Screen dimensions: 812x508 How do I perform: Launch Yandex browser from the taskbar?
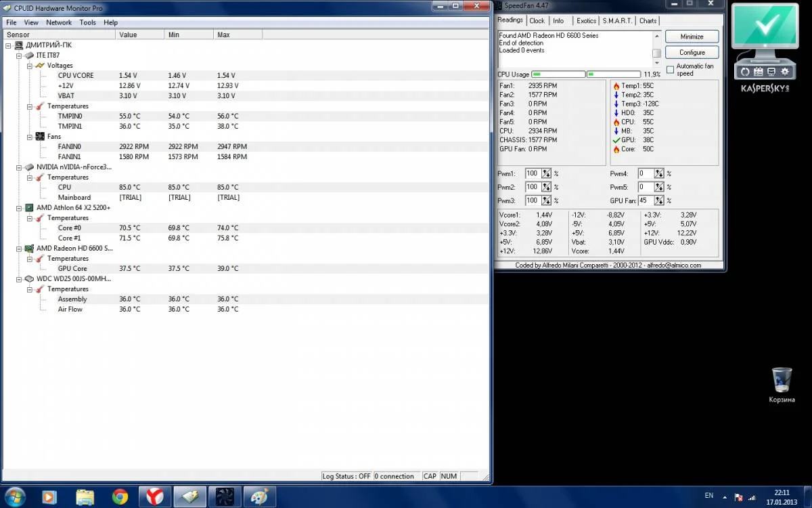155,496
